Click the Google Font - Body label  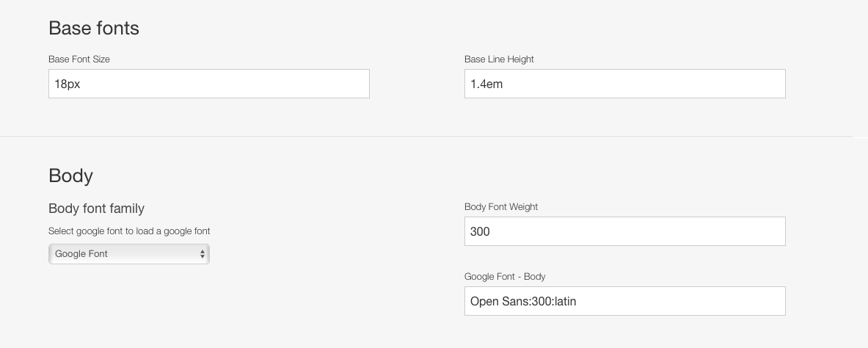pyautogui.click(x=505, y=277)
